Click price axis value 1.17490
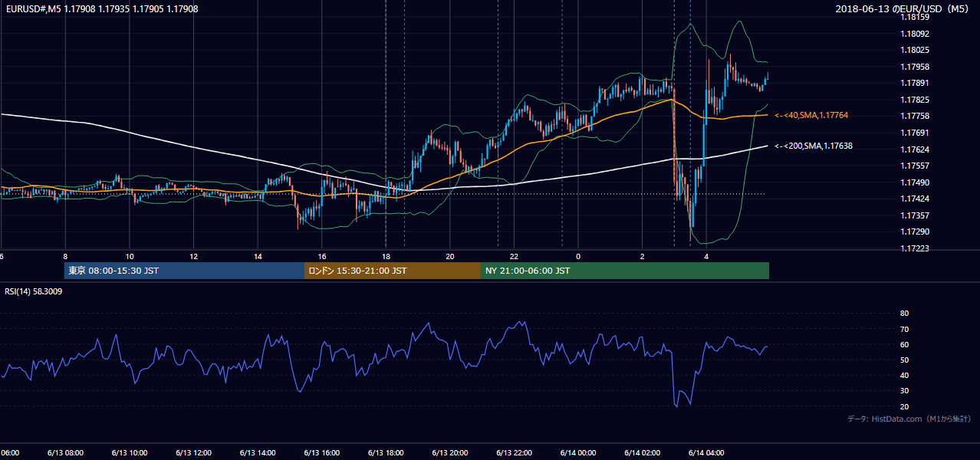 click(914, 182)
